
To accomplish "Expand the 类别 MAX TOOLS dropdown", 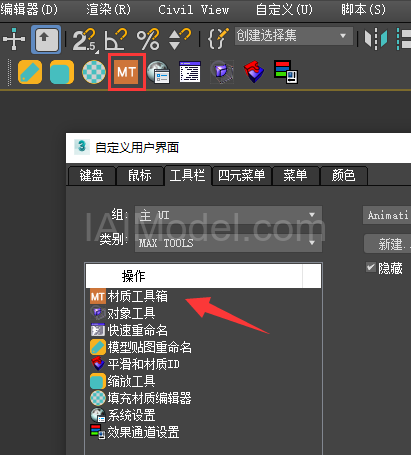I will pos(228,243).
